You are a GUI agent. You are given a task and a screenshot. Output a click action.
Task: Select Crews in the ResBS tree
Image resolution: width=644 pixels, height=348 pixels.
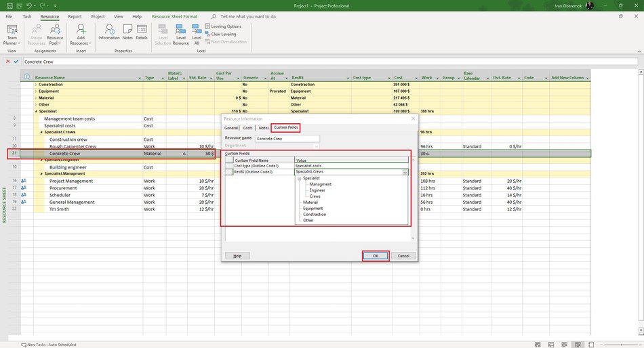click(315, 196)
